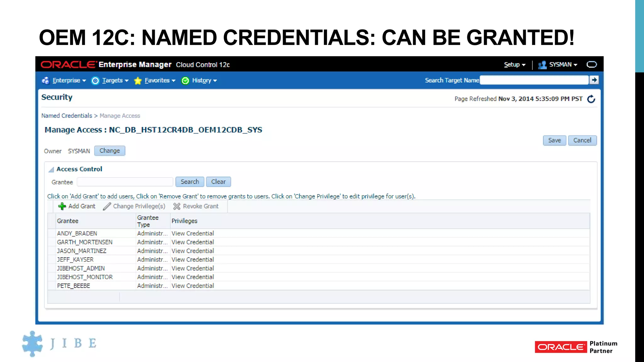Click the Enterprise network icon
This screenshot has height=362, width=644.
46,80
